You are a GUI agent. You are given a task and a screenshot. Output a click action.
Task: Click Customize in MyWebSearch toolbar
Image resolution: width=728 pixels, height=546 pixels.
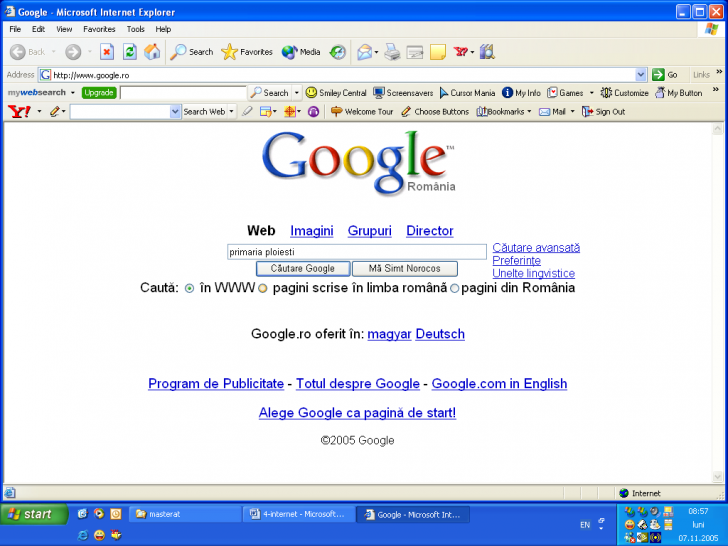624,92
